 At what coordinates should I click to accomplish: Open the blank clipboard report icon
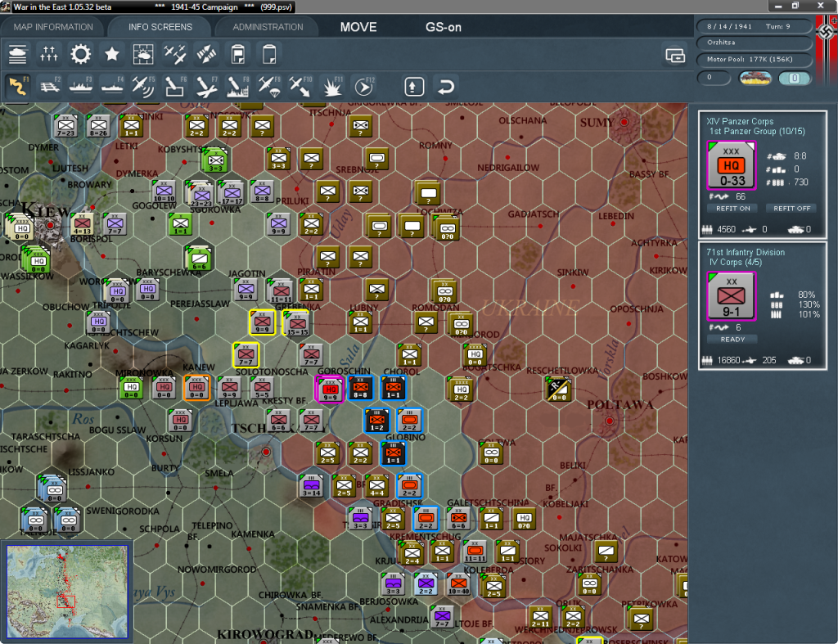[269, 54]
